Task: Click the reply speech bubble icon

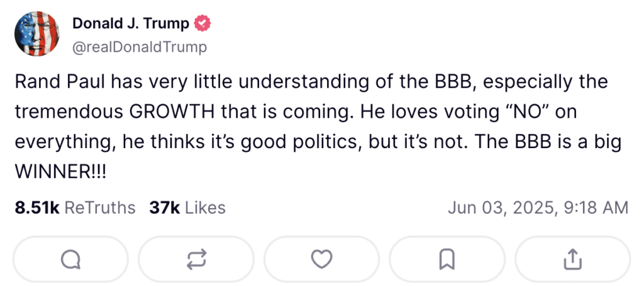Action: (x=70, y=258)
